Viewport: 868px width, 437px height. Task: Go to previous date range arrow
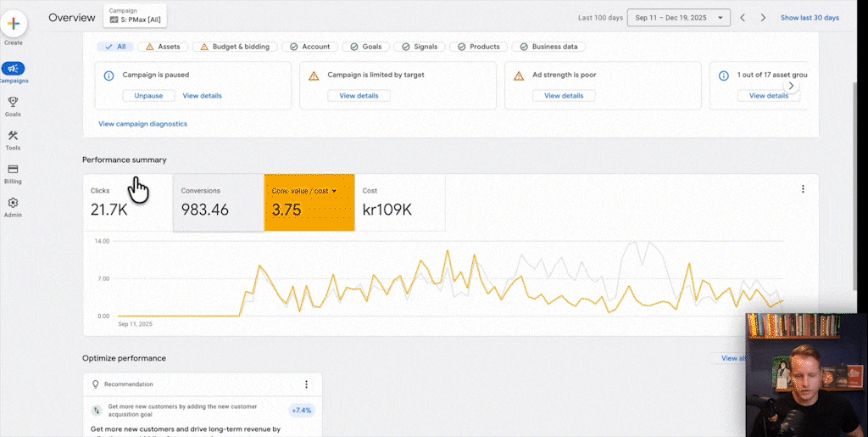click(x=743, y=18)
